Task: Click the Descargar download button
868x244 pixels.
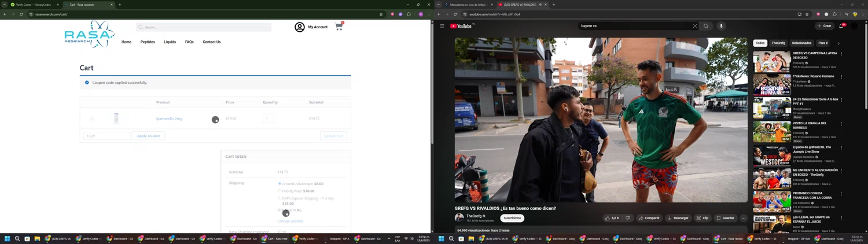Action: point(678,218)
